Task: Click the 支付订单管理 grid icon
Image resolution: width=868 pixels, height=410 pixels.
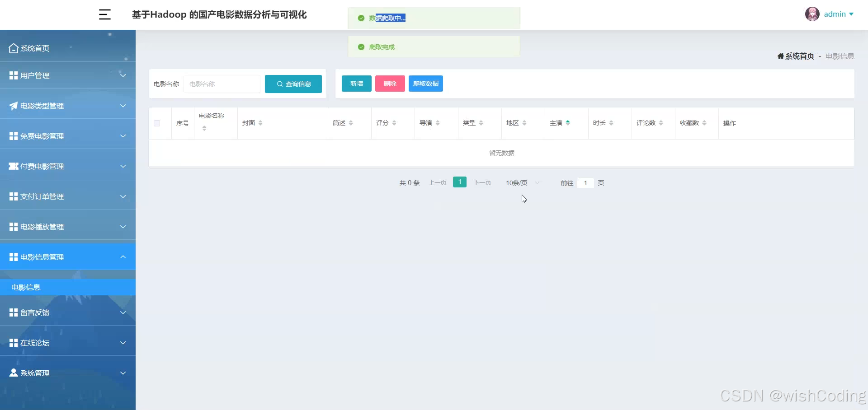Action: pyautogui.click(x=13, y=196)
